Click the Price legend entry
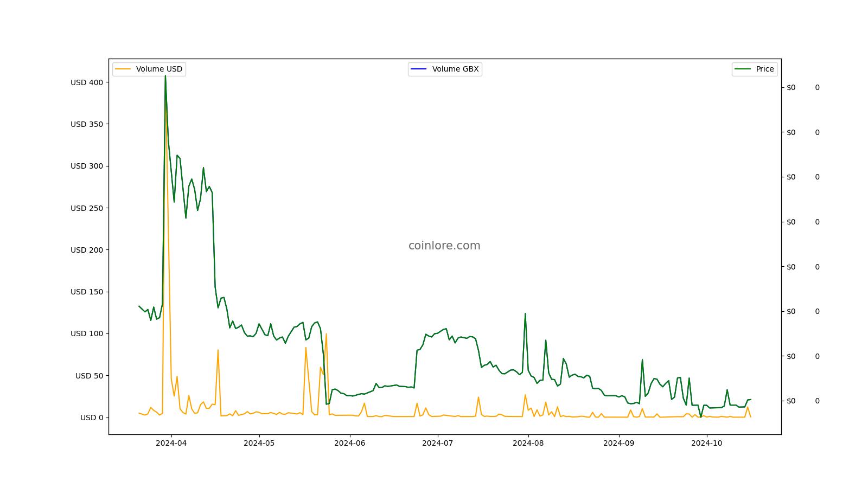The height and width of the screenshot is (488, 868). (x=755, y=69)
